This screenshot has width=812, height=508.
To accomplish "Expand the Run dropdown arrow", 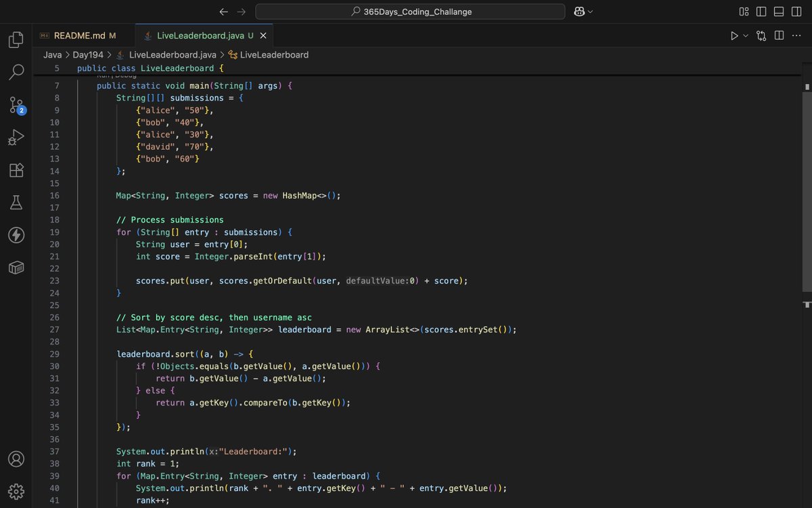I will coord(746,36).
